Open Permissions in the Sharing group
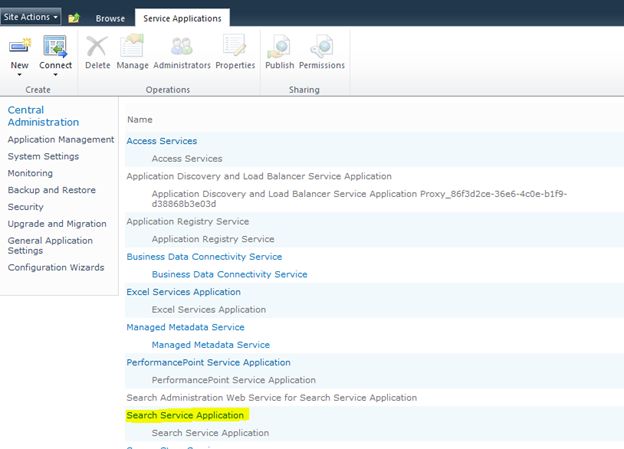 [x=321, y=46]
